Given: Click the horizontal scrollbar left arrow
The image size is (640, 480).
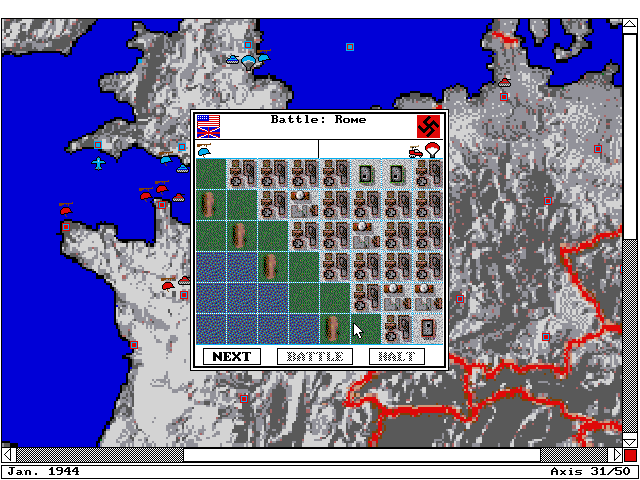Looking at the screenshot, I should pos(9,455).
